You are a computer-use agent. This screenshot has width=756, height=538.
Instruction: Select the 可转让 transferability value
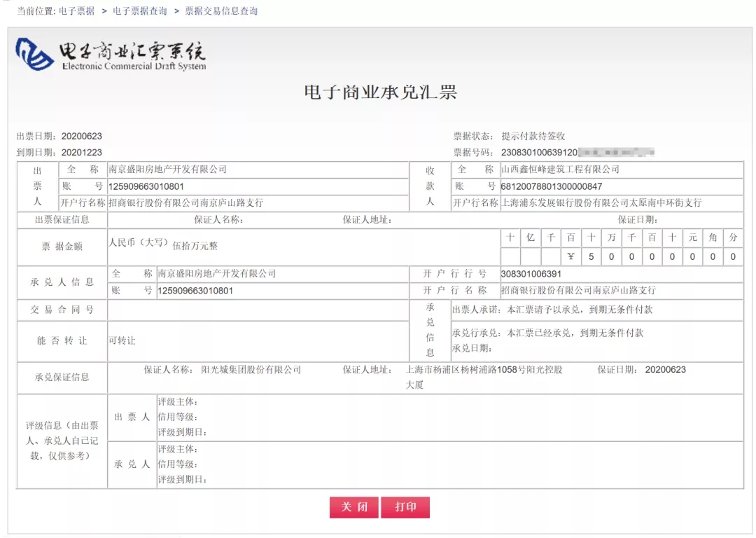122,340
